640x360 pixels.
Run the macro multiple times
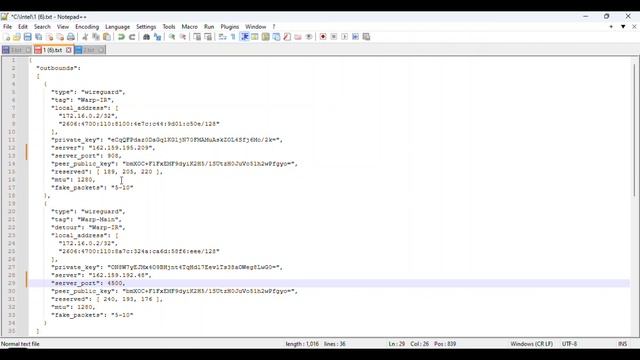click(355, 37)
